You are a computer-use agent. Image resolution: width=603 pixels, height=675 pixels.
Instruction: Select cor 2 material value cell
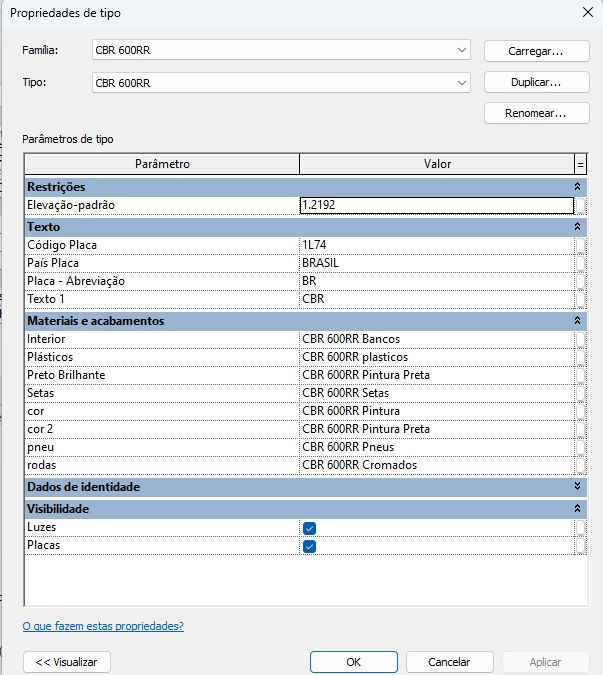437,429
